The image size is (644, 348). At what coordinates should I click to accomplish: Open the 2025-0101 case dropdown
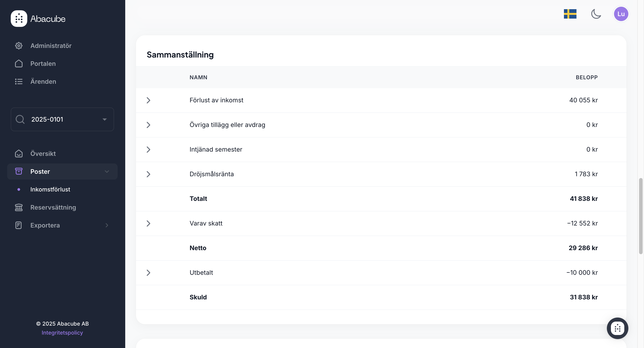click(104, 119)
